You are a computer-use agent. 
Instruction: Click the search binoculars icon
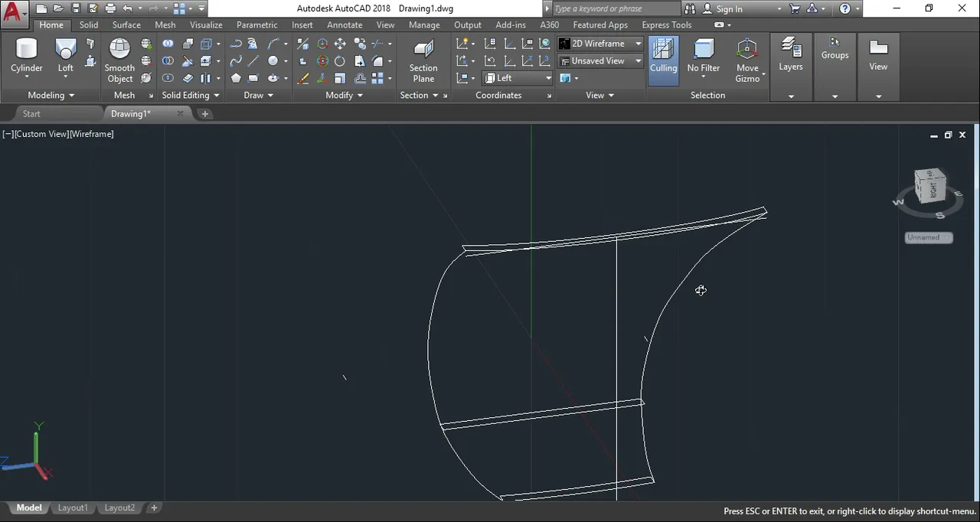(690, 8)
